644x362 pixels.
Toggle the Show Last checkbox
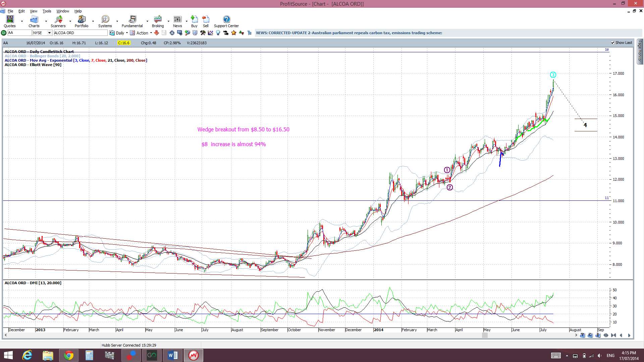[x=613, y=43]
